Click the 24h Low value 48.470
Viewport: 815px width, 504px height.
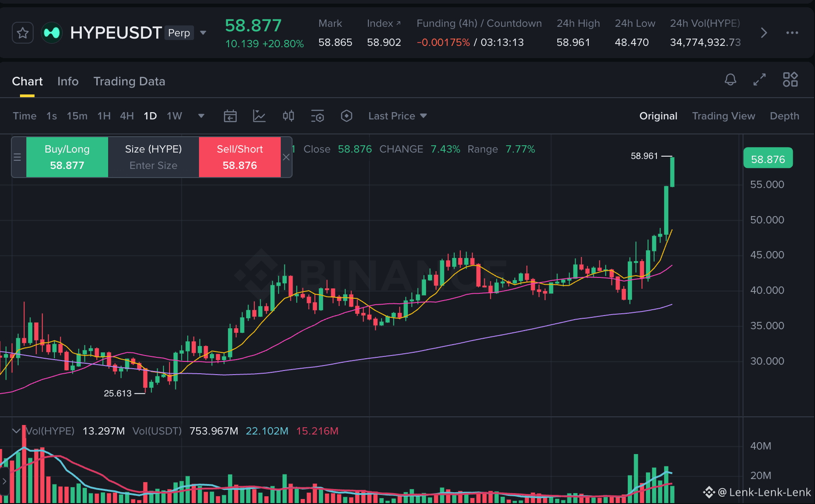631,42
